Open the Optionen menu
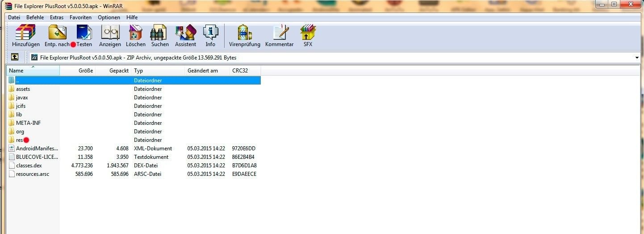 [109, 17]
